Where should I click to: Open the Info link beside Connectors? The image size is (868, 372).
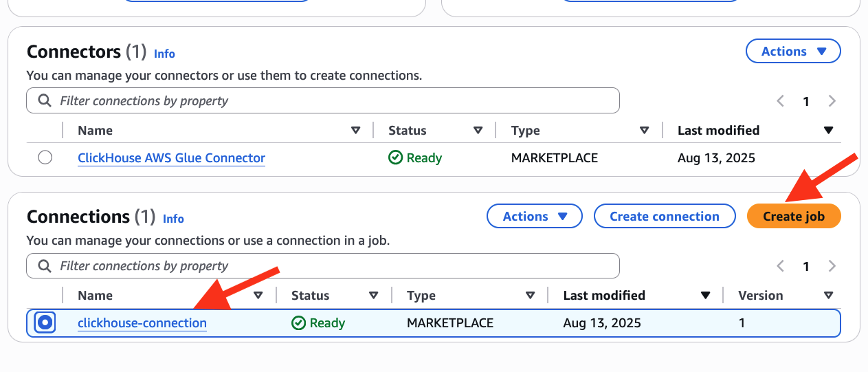coord(164,54)
